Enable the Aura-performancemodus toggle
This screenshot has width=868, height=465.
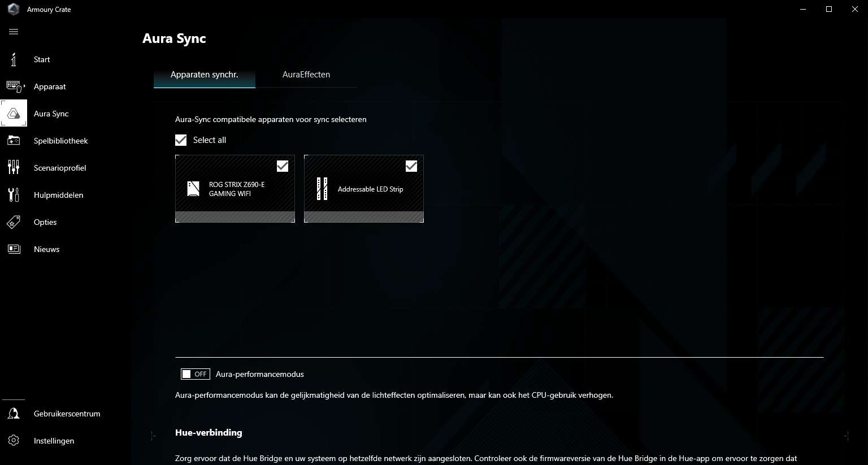[x=196, y=374]
